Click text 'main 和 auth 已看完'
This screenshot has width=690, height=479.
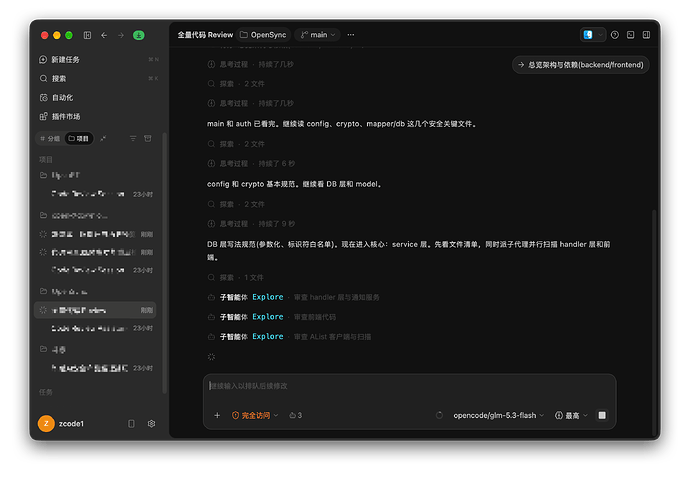coord(242,124)
